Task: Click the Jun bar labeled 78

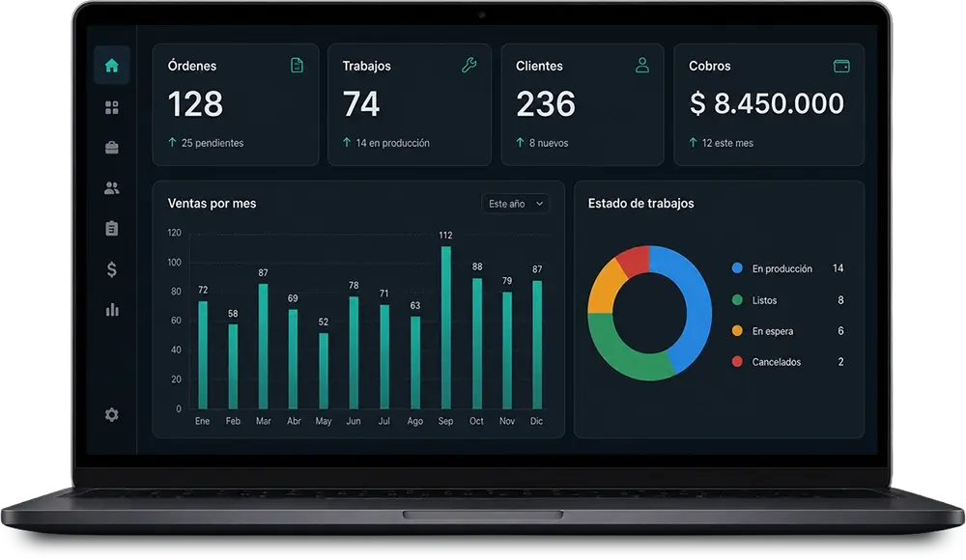Action: tap(354, 352)
